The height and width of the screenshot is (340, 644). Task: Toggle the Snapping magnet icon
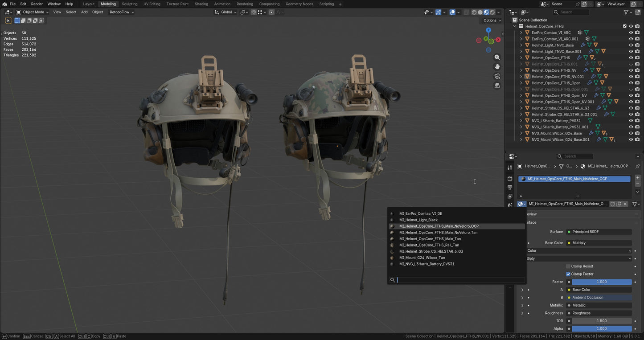pos(253,12)
